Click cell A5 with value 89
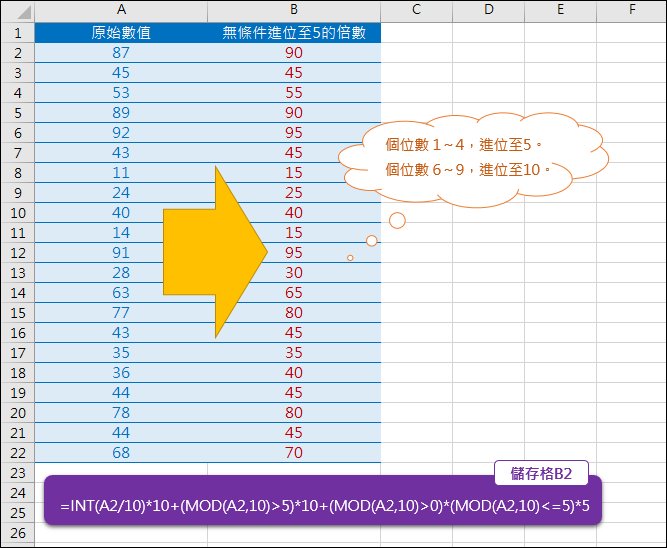 pos(121,113)
